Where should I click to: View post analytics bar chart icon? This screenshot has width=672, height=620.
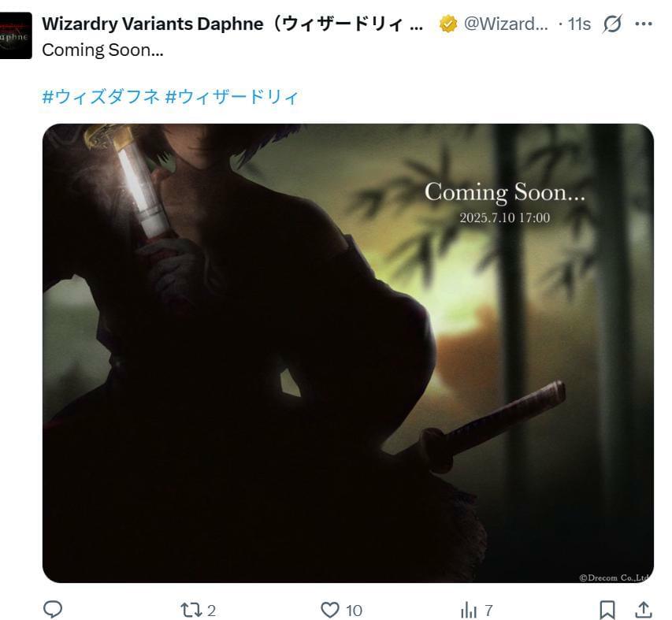click(x=469, y=610)
